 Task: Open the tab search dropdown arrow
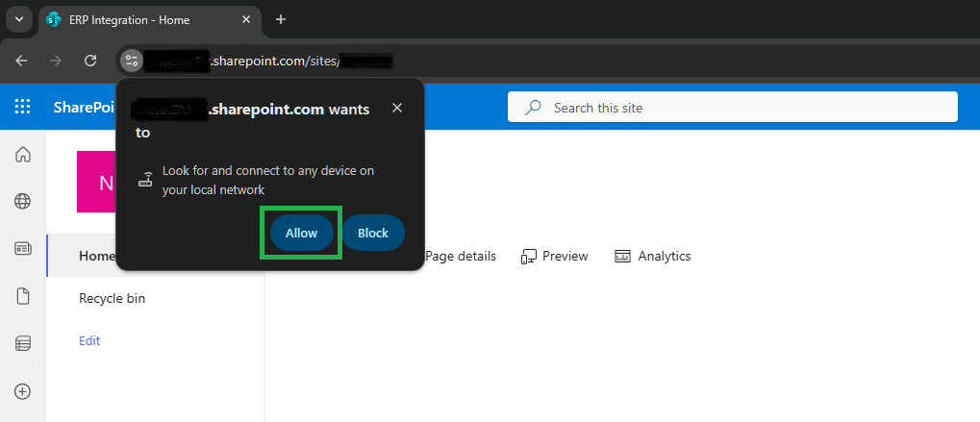tap(18, 19)
